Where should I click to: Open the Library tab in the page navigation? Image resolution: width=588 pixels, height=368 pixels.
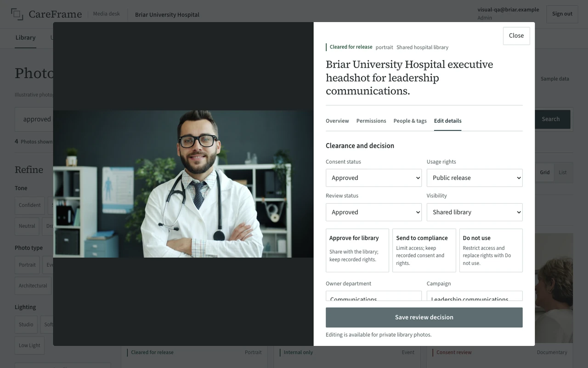point(25,38)
